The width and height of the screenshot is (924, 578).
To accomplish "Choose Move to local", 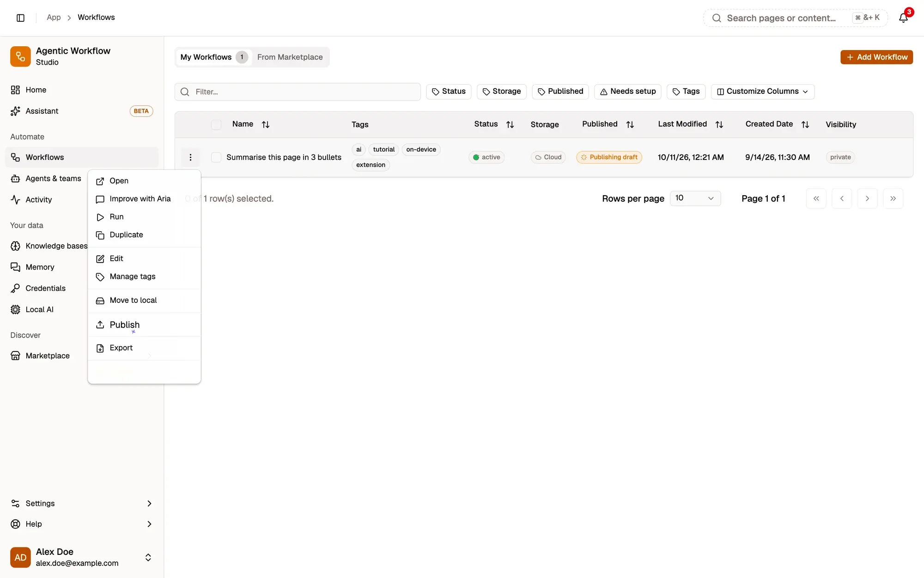I will [144, 301].
